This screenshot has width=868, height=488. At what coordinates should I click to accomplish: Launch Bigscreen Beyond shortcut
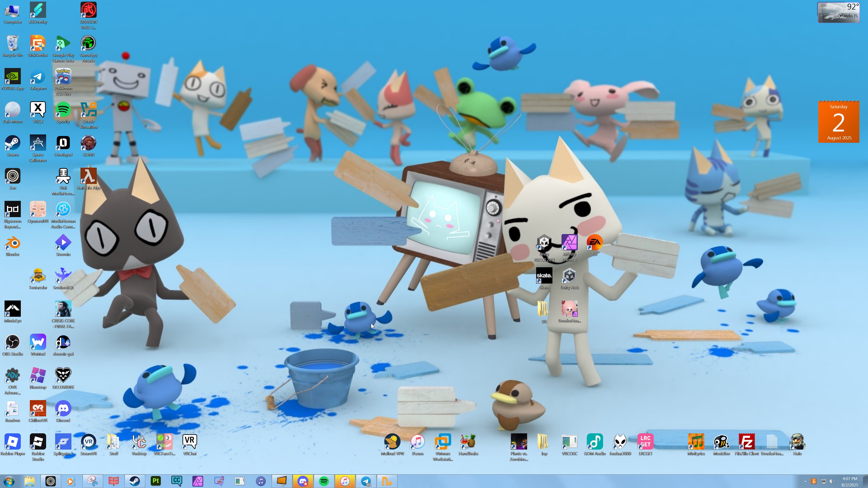(x=12, y=215)
